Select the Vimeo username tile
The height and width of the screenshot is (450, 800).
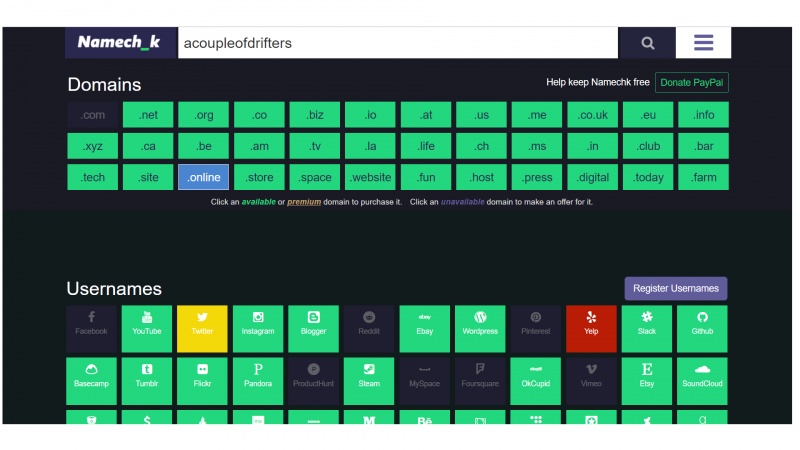[591, 381]
